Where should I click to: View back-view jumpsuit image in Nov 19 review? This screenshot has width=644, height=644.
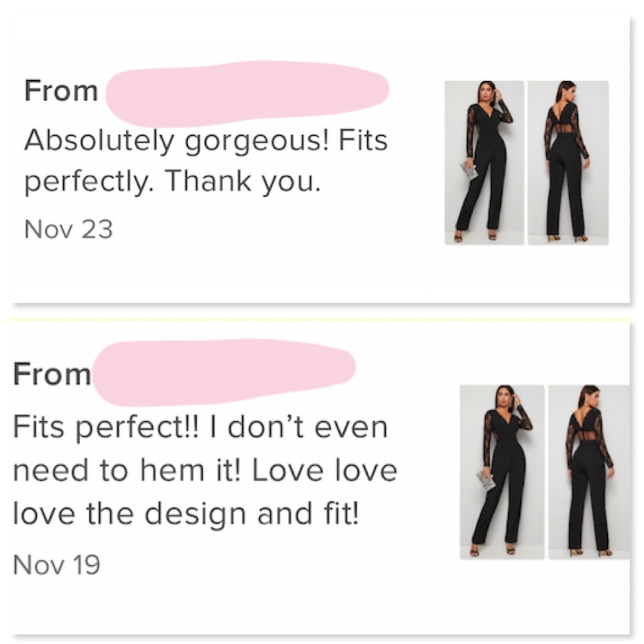pyautogui.click(x=589, y=471)
